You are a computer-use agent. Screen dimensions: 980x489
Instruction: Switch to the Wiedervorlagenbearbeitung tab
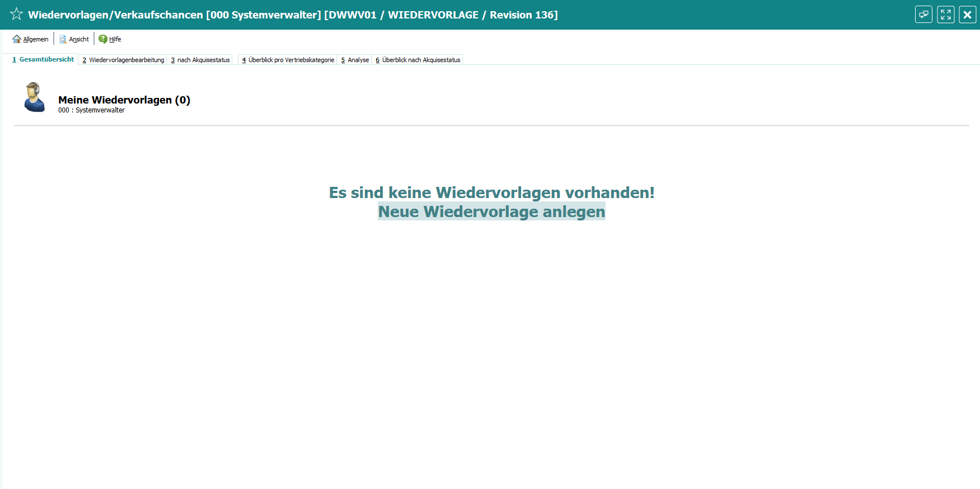pyautogui.click(x=124, y=60)
